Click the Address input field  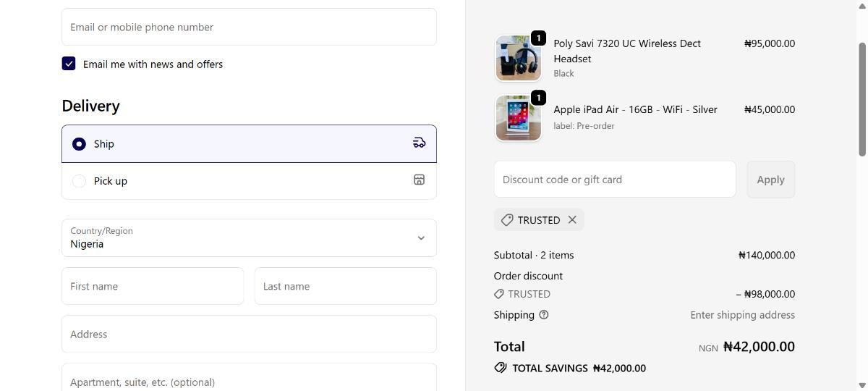point(249,334)
